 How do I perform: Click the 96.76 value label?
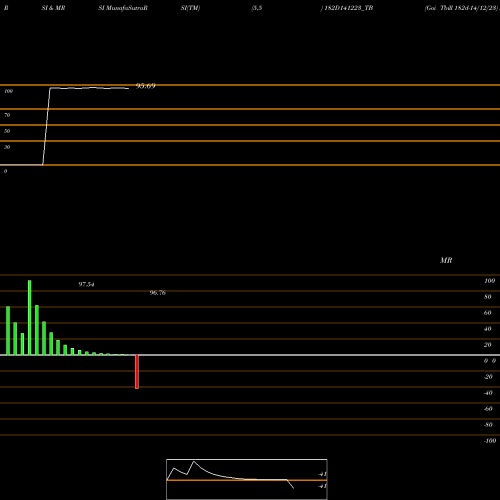[x=158, y=293]
